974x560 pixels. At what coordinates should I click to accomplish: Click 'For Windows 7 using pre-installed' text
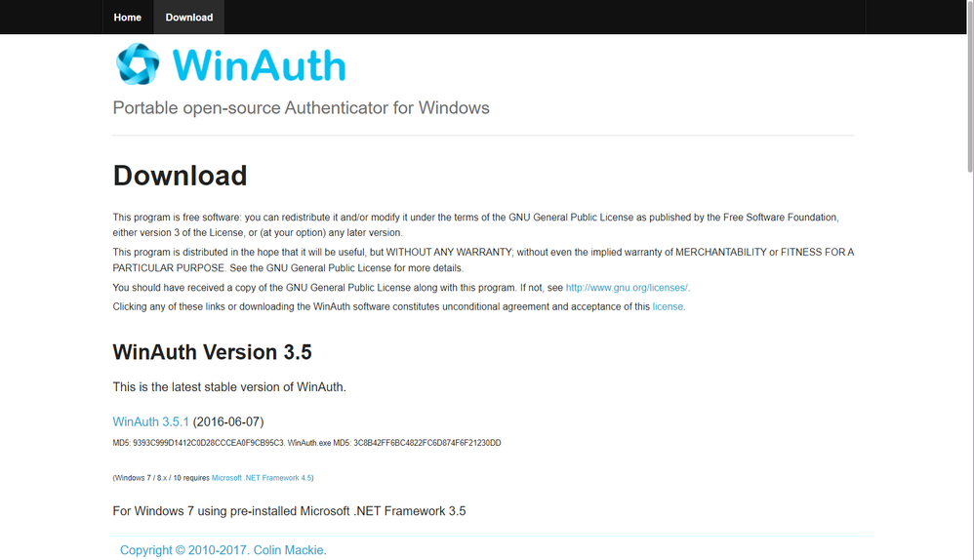click(x=289, y=511)
